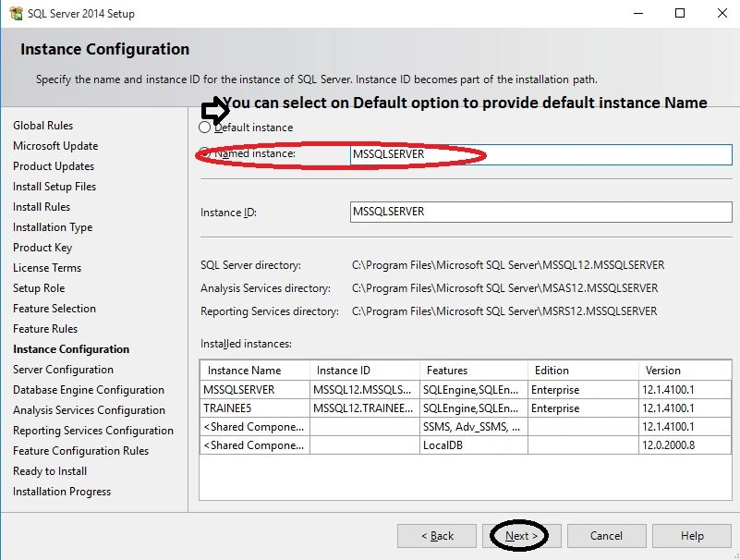Click the SSMS, Adv_SSMS features cell
Screen dimensions: 740x560
(x=473, y=427)
